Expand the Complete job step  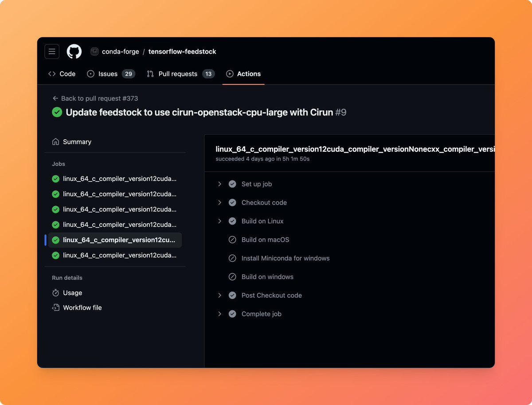point(219,314)
